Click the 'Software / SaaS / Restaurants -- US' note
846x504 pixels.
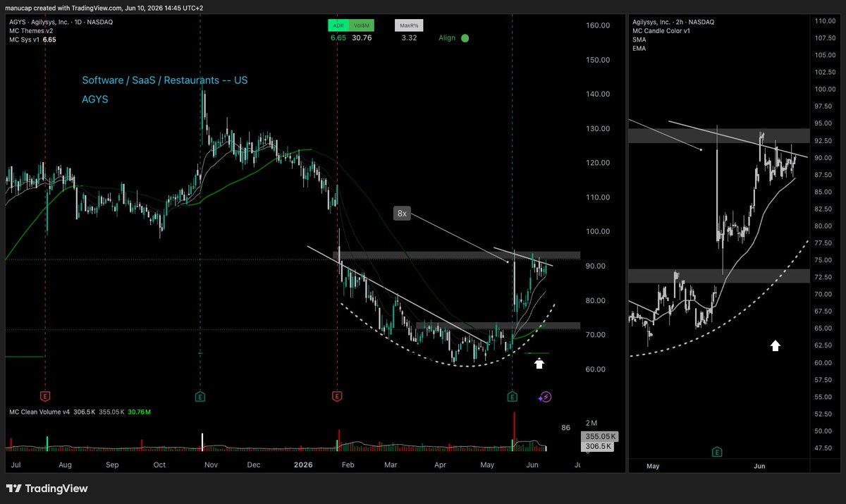165,80
